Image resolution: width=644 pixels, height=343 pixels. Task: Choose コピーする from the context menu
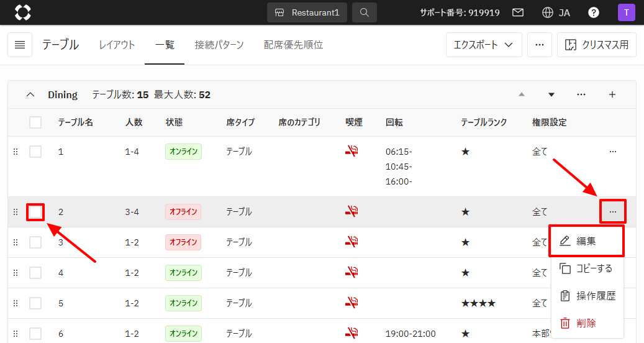pos(587,268)
